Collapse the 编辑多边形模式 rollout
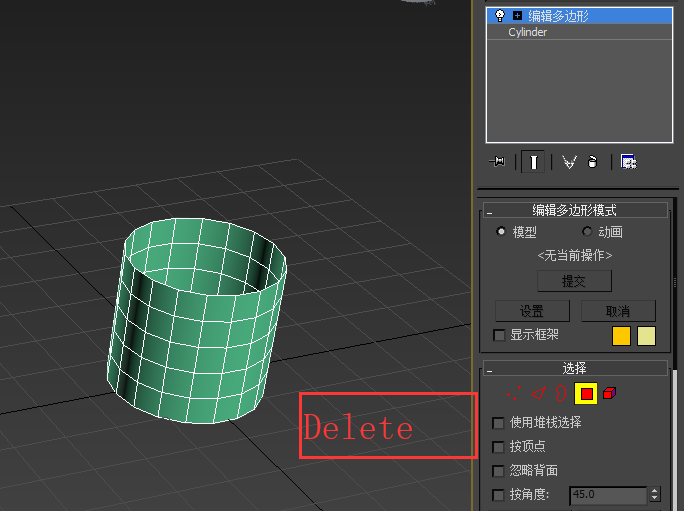Screen dimensions: 684x511 (574, 210)
